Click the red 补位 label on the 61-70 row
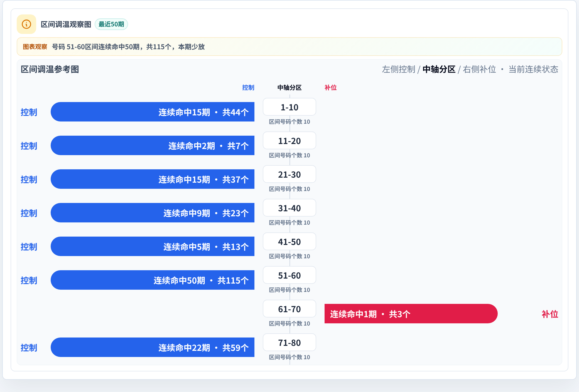Viewport: 579px width, 392px height. tap(550, 314)
